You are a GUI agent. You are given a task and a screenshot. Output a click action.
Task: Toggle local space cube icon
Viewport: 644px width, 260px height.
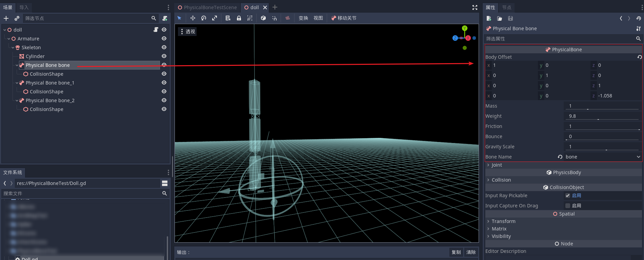tap(263, 18)
